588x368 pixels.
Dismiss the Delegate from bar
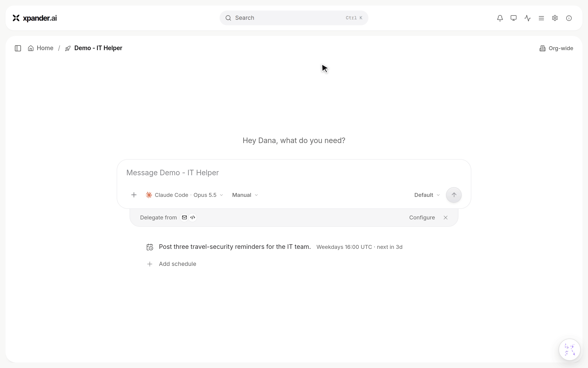point(445,218)
